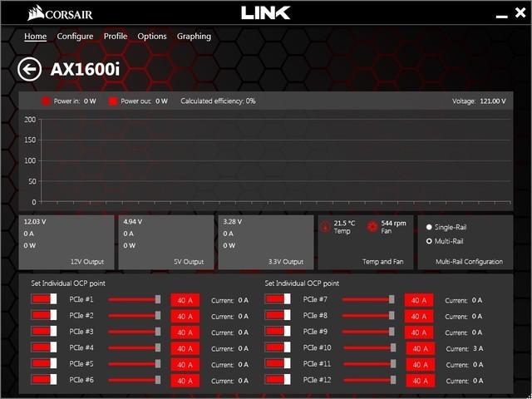Click the 40 A field for PCIe #11
Screen dimensions: 532x399
(421, 365)
